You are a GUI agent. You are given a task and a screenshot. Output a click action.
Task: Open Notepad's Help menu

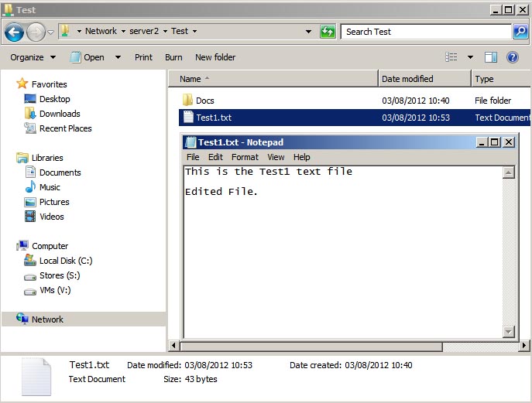click(x=302, y=157)
